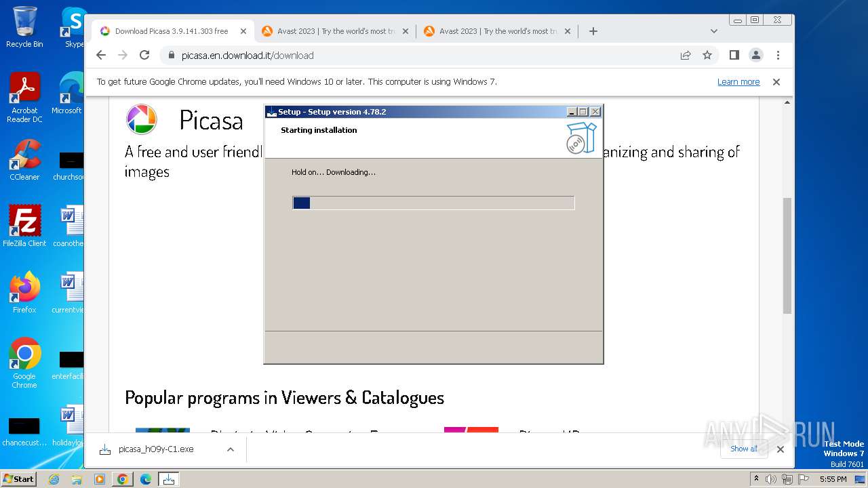The height and width of the screenshot is (488, 868).
Task: Reload the current page
Action: (x=144, y=55)
